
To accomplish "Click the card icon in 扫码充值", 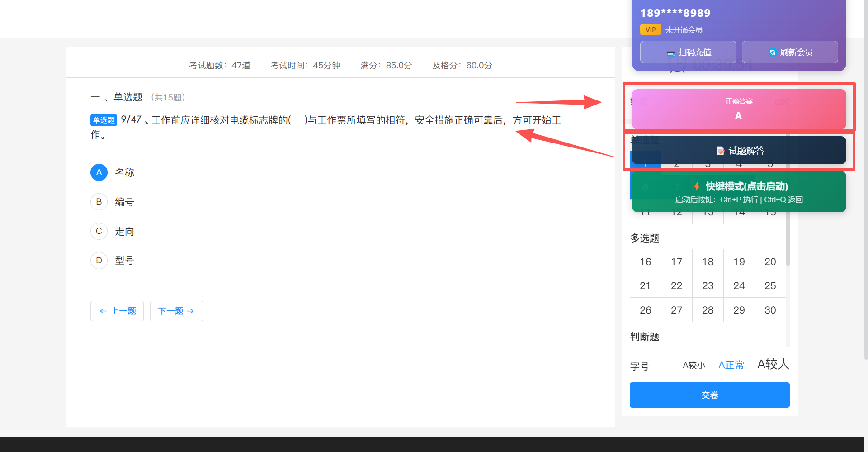I will click(671, 53).
